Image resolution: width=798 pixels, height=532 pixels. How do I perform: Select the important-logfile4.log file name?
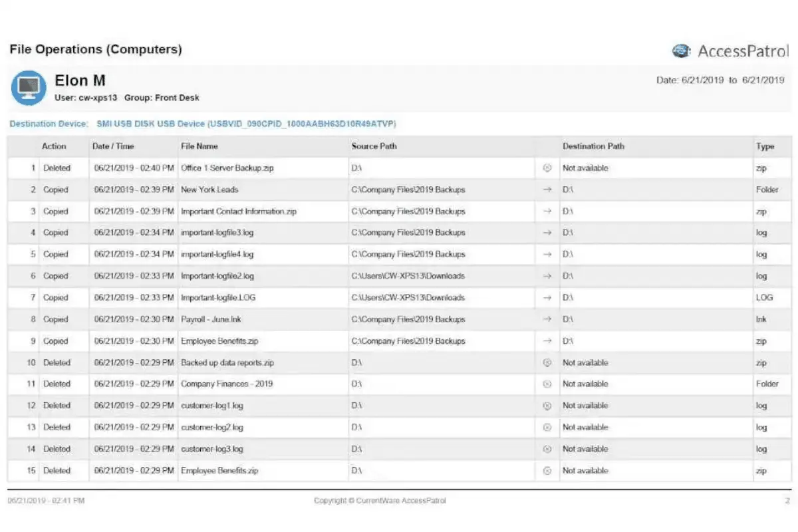tap(217, 254)
